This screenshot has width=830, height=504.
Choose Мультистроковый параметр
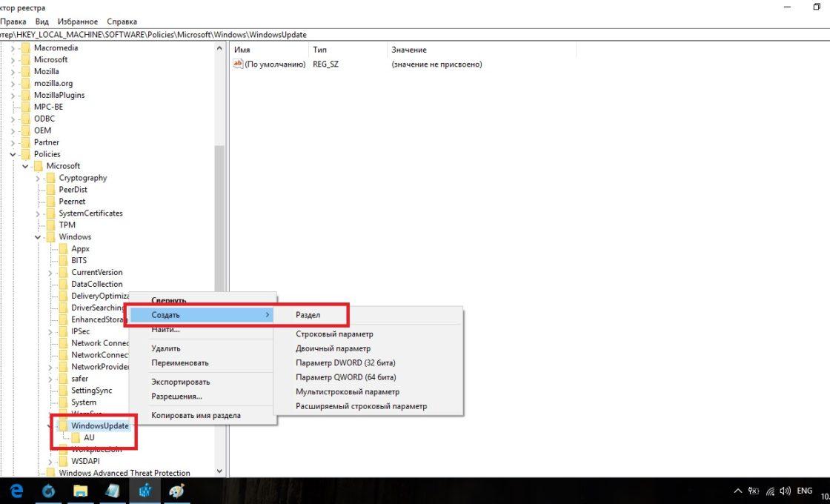coord(348,392)
